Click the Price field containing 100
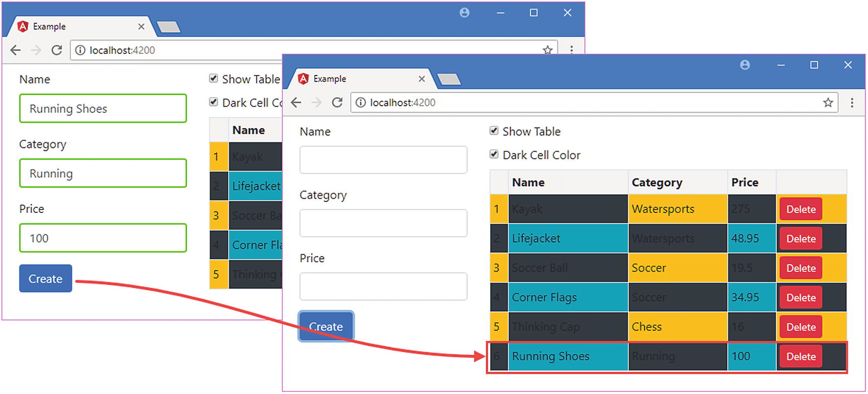The image size is (868, 394). (x=103, y=238)
